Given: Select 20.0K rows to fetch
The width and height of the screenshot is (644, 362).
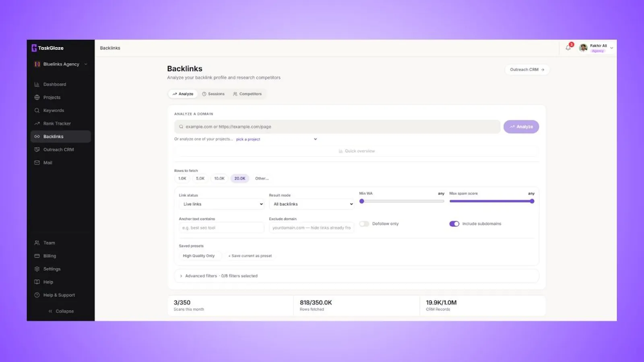Looking at the screenshot, I should [240, 179].
